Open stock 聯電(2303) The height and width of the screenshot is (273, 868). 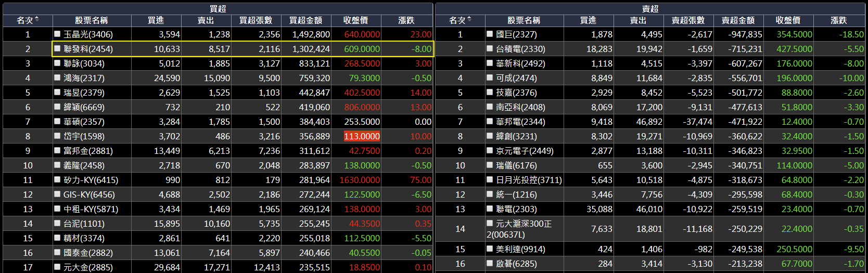pyautogui.click(x=516, y=209)
